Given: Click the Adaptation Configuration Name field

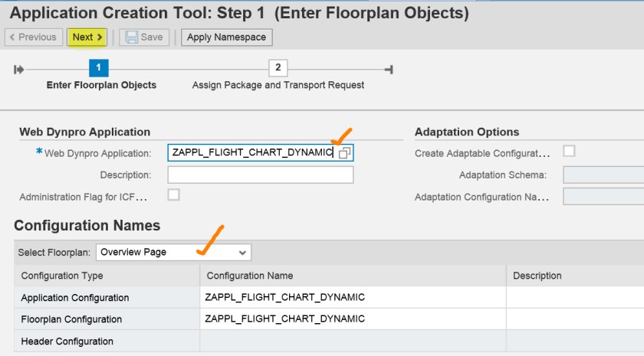Looking at the screenshot, I should pos(603,197).
